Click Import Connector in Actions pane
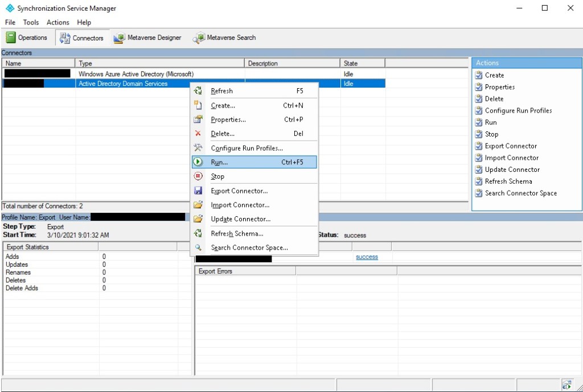583x392 pixels. pyautogui.click(x=512, y=158)
